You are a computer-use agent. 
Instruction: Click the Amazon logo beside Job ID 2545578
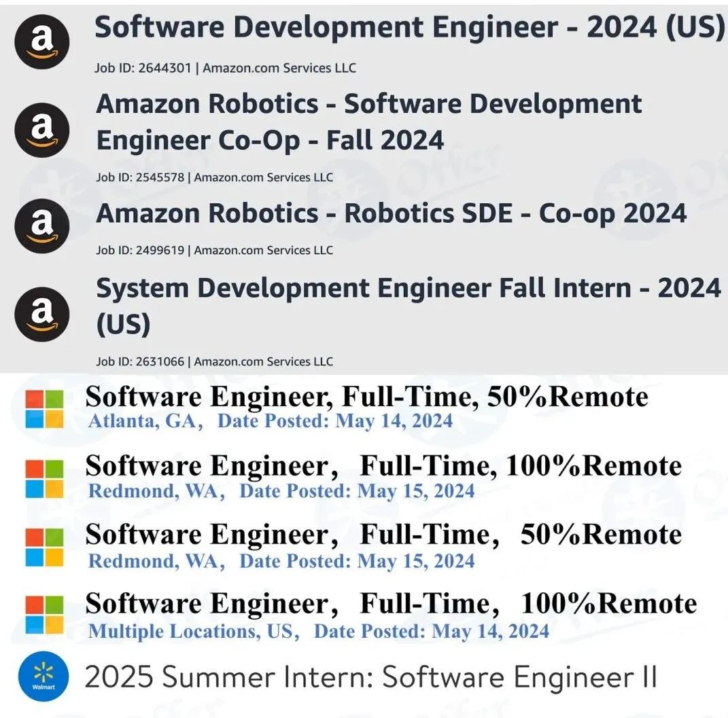pyautogui.click(x=42, y=130)
